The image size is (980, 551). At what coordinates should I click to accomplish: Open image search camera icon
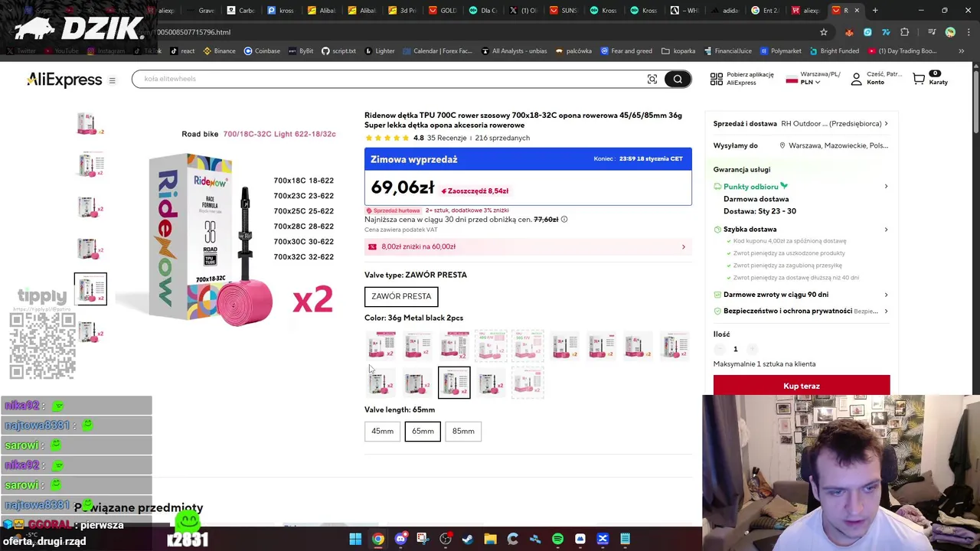pyautogui.click(x=652, y=79)
